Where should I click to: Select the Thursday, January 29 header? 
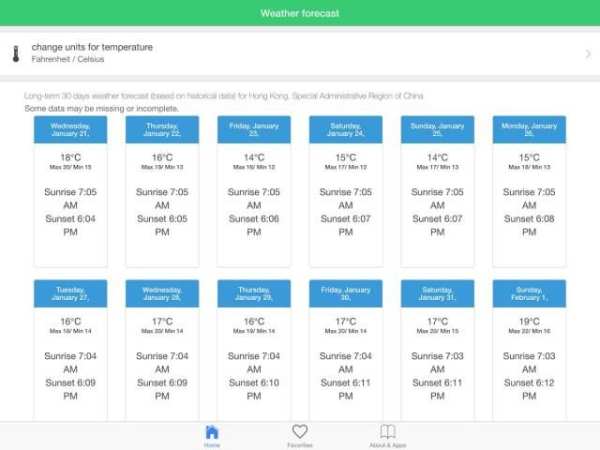[x=254, y=293]
